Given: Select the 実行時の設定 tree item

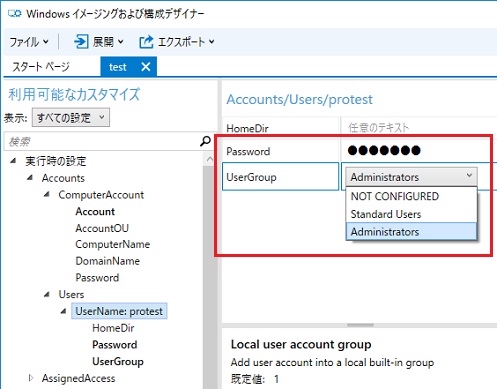Looking at the screenshot, I should [56, 161].
